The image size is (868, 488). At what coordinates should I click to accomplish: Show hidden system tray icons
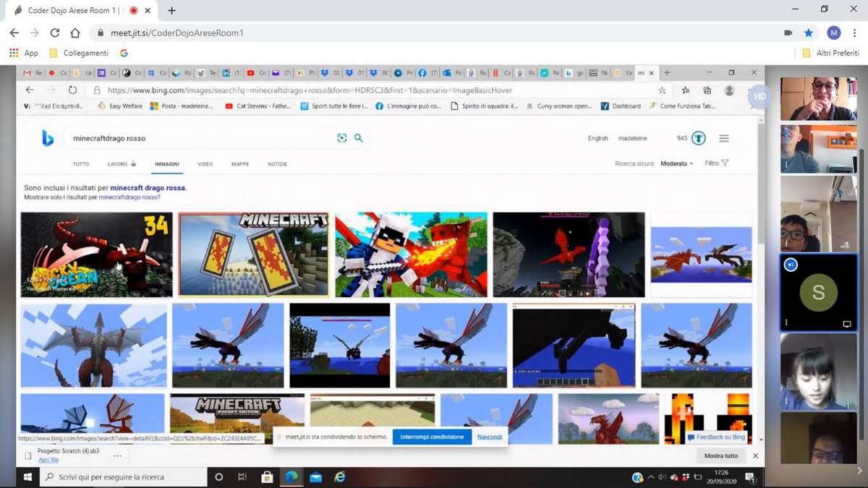point(652,477)
